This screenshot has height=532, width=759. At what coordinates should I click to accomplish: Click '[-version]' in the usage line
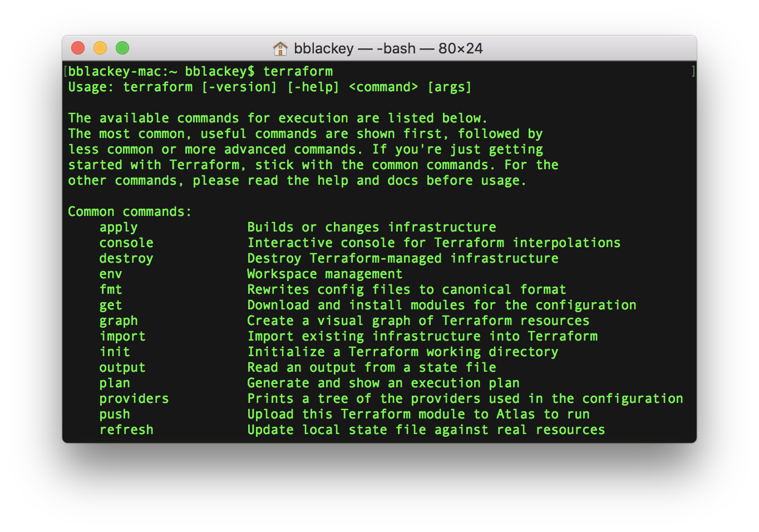tap(239, 87)
